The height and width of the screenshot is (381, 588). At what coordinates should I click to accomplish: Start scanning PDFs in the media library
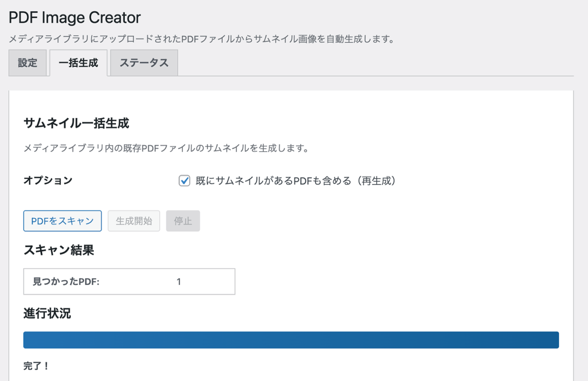click(62, 221)
